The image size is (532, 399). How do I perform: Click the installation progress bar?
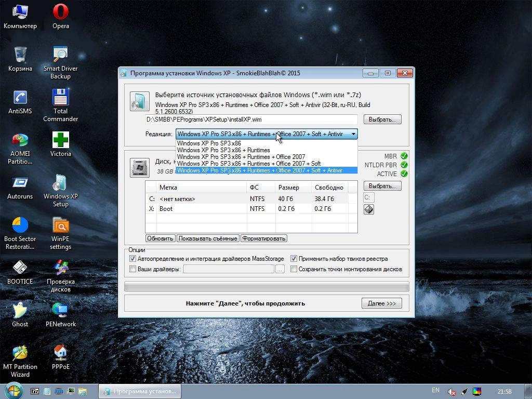pos(267,286)
